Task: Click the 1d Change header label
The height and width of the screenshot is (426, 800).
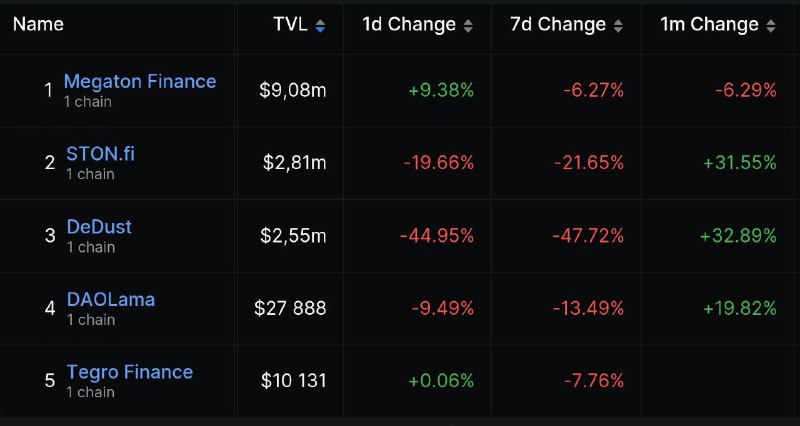Action: [409, 24]
